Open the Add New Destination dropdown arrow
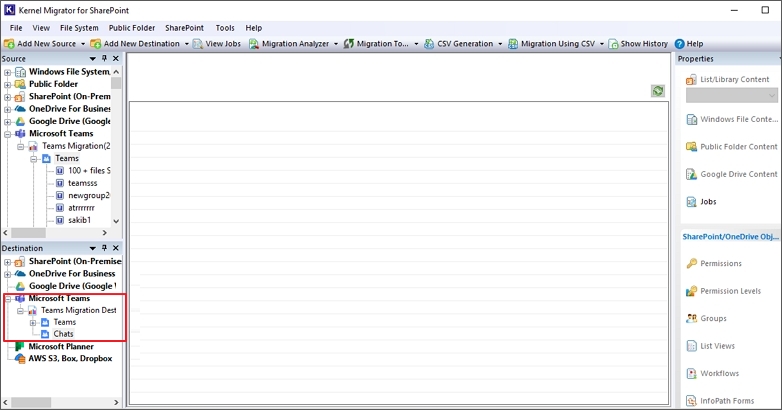Screen dimensions: 782x410 187,44
